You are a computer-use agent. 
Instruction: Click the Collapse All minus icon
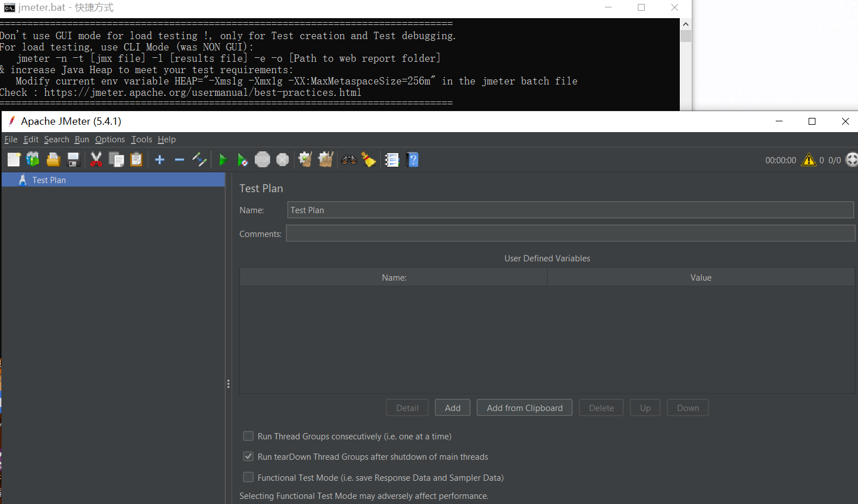(x=179, y=160)
